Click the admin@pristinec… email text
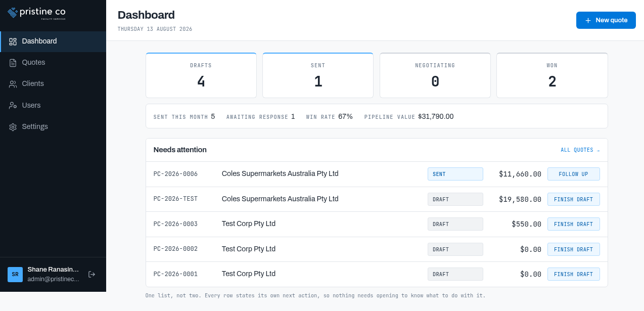644x311 pixels. tap(53, 279)
